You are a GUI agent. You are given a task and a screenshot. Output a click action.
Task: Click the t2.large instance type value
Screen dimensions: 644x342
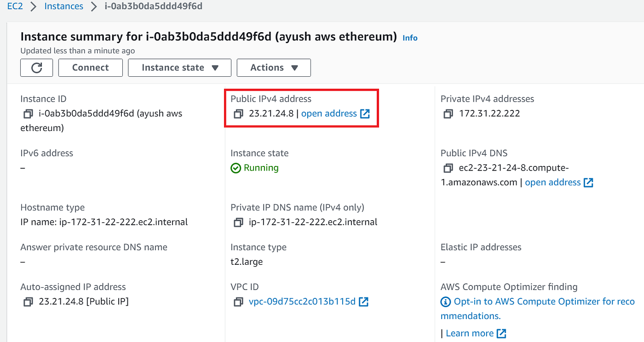coord(247,262)
